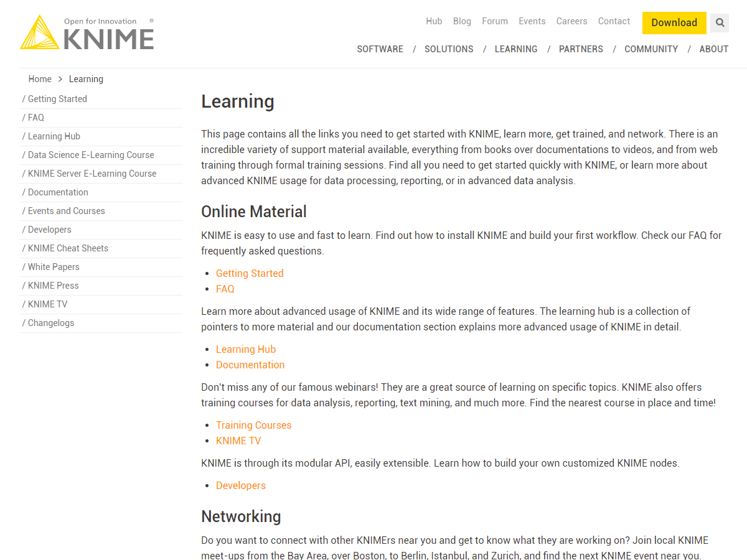The image size is (747, 560).
Task: Select COMMUNITY in the main navigation
Action: click(x=651, y=49)
